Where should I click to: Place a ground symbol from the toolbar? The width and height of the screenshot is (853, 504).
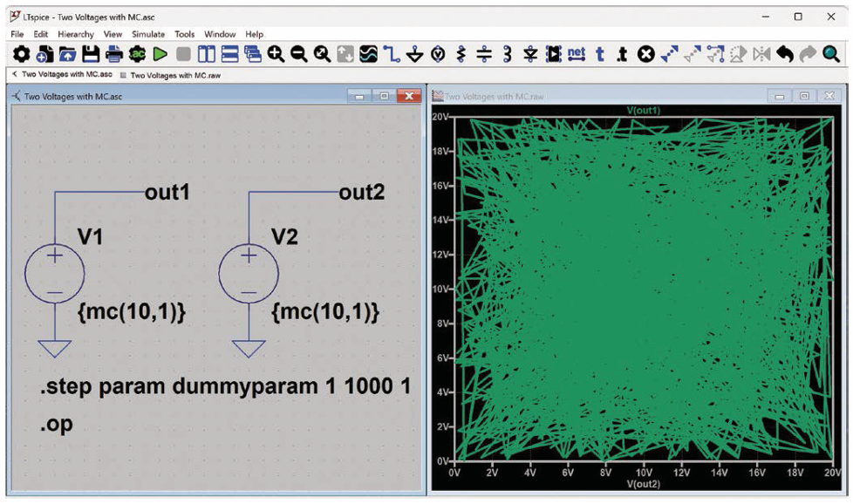[x=415, y=55]
